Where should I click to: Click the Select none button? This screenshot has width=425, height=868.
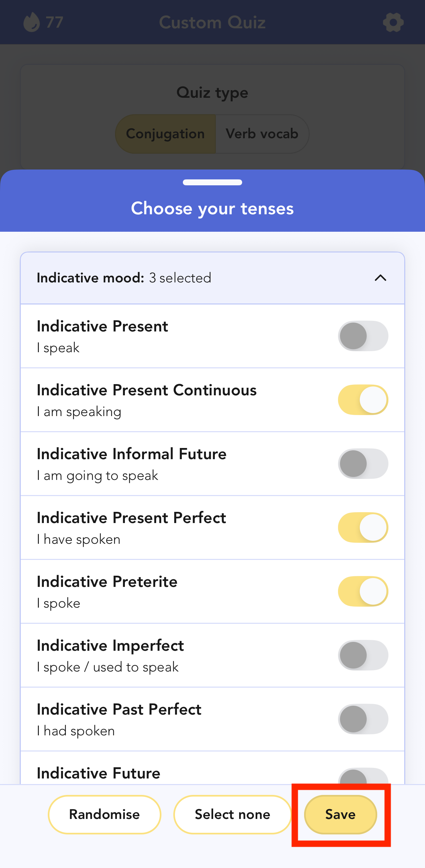[x=232, y=814]
